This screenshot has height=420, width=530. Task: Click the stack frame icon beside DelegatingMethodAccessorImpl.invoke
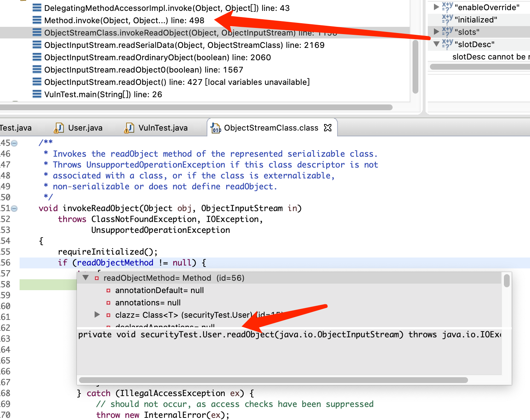[x=37, y=8]
